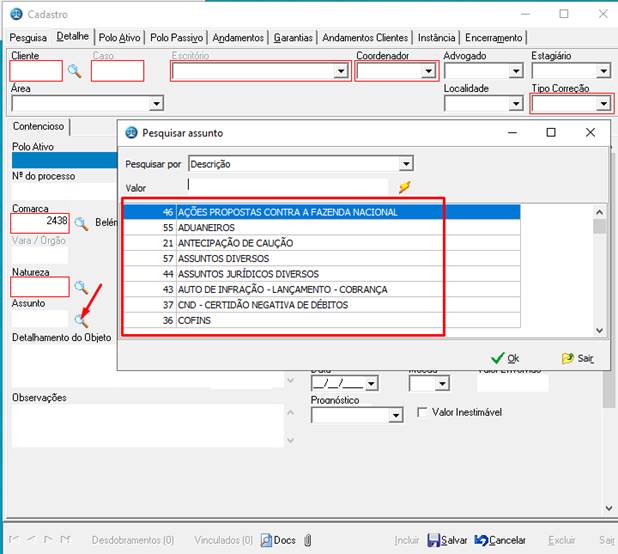
Task: Open Docs in the bottom toolbar
Action: 278,540
